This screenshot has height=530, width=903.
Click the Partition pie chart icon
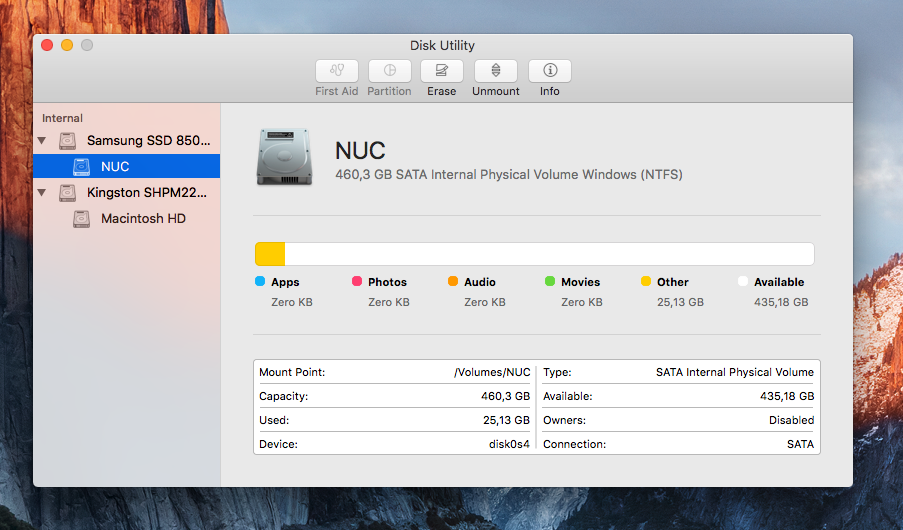(x=389, y=71)
